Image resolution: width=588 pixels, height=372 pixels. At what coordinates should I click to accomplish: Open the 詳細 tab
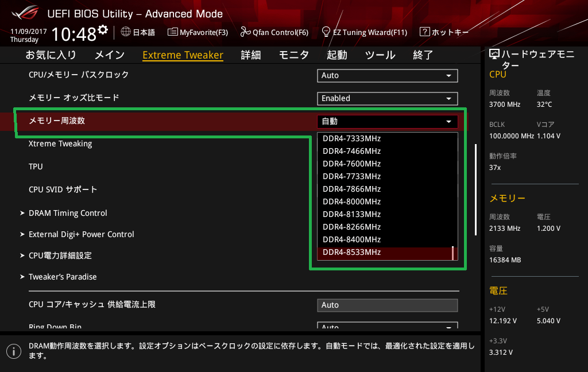[x=251, y=55]
